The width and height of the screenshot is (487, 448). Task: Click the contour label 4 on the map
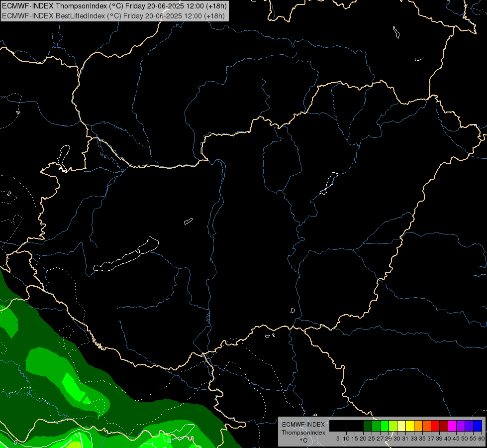tap(18, 112)
